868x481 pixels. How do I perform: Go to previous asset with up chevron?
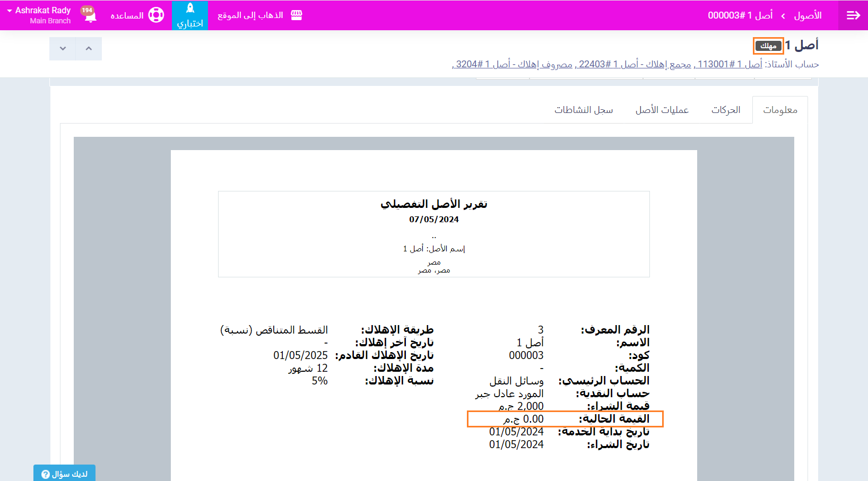(89, 49)
